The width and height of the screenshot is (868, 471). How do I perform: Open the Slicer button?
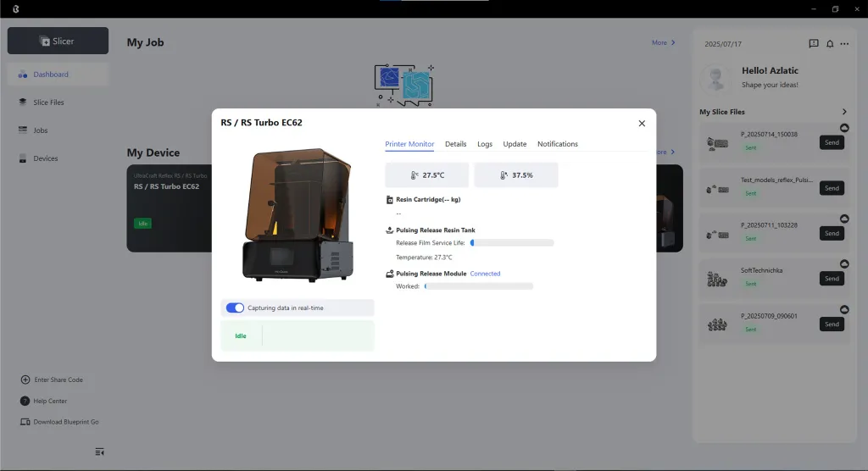[x=58, y=41]
